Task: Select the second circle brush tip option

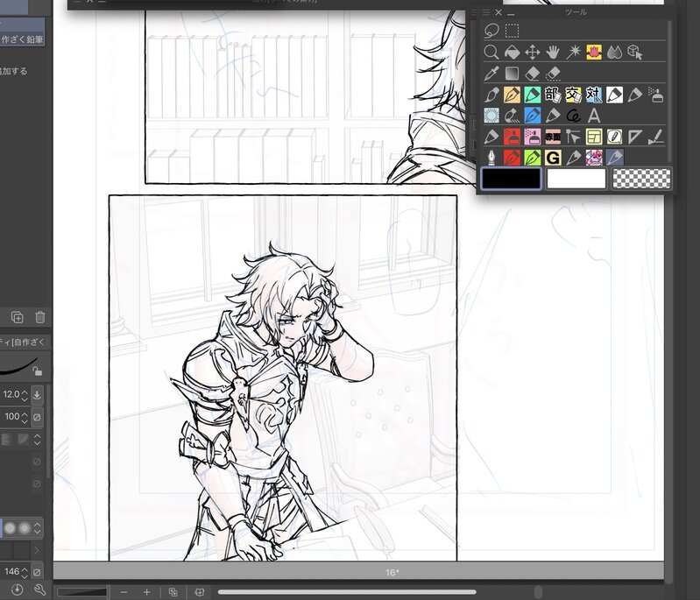Action: [25, 528]
